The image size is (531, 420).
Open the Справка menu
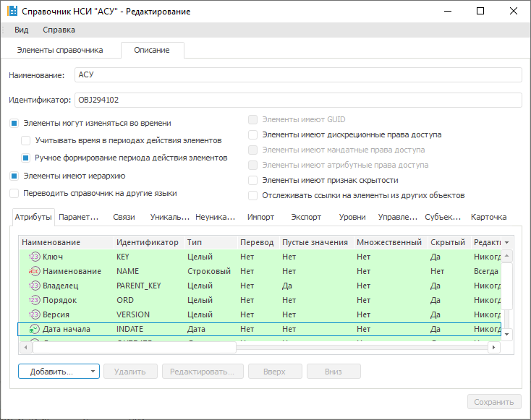[59, 30]
